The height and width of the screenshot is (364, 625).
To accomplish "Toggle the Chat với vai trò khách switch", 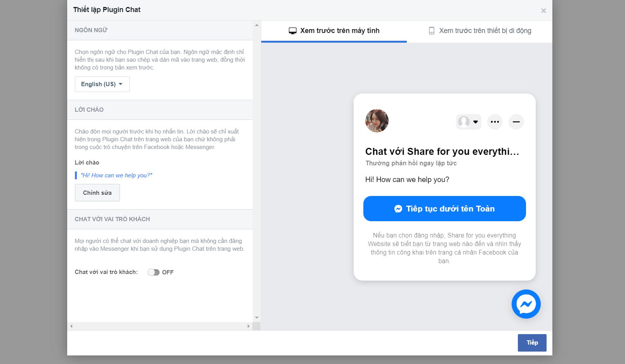I will pos(153,272).
